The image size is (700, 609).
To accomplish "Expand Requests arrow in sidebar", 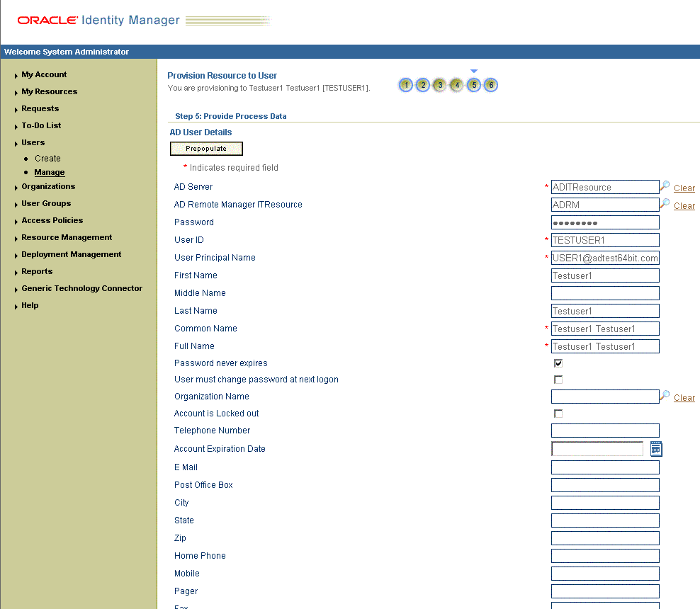I will (16, 109).
